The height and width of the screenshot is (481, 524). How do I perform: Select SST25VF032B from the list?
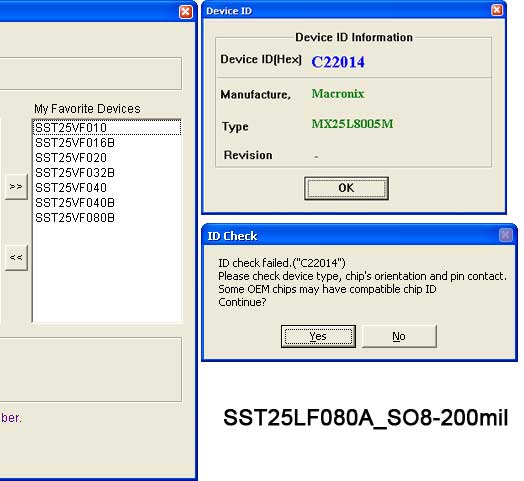[x=107, y=173]
